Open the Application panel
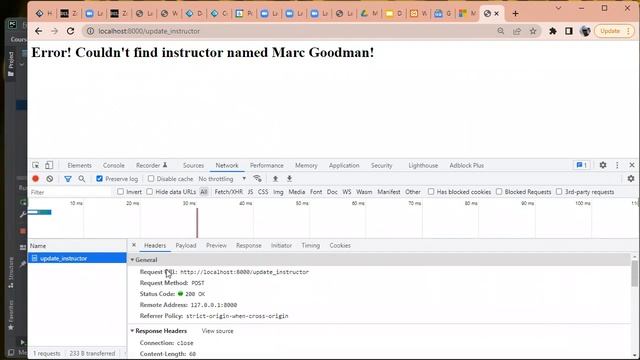This screenshot has width=640, height=360. pyautogui.click(x=344, y=165)
